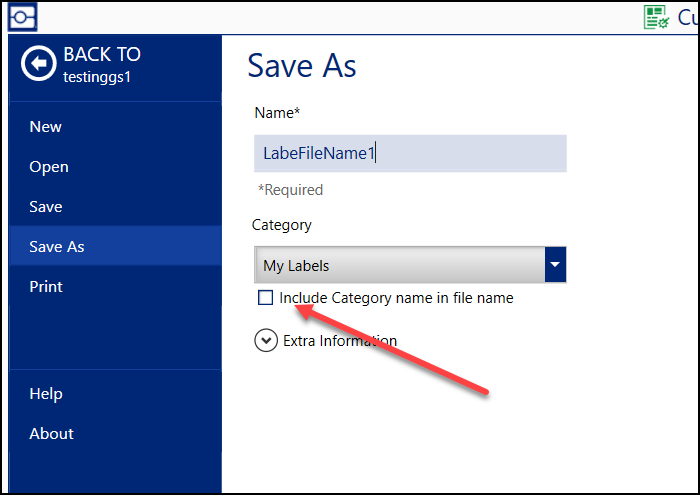Open Help from the sidebar
Viewport: 700px width, 495px height.
[x=46, y=394]
